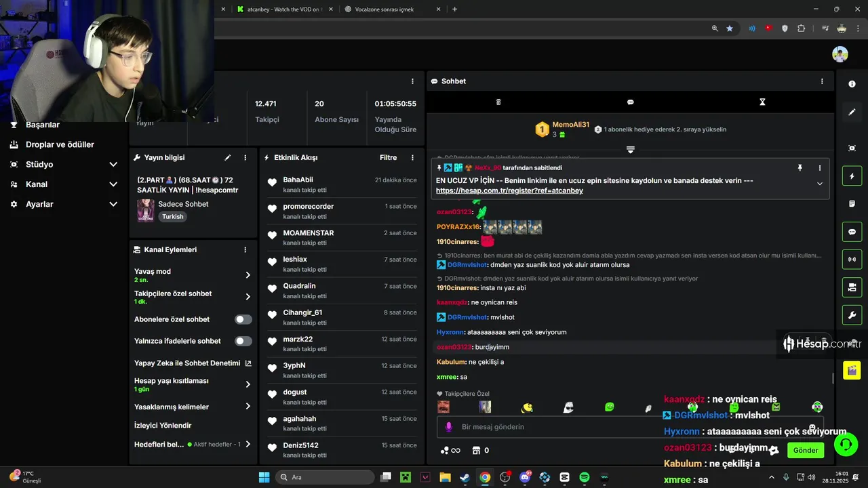Viewport: 868px width, 488px height.
Task: Expand the gift leaderboard collapse handle
Action: [631, 149]
